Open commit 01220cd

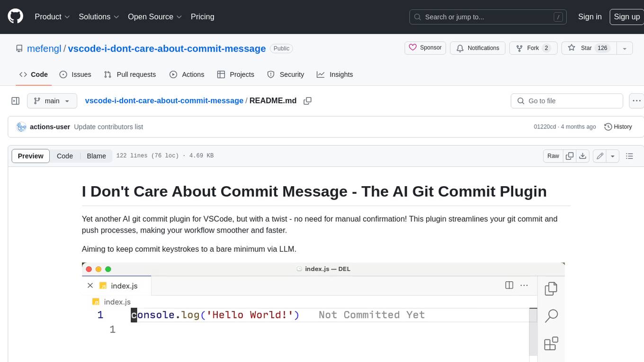pyautogui.click(x=545, y=127)
